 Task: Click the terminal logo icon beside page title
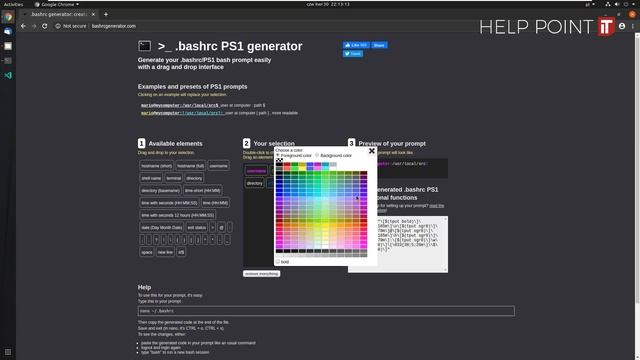pos(144,46)
